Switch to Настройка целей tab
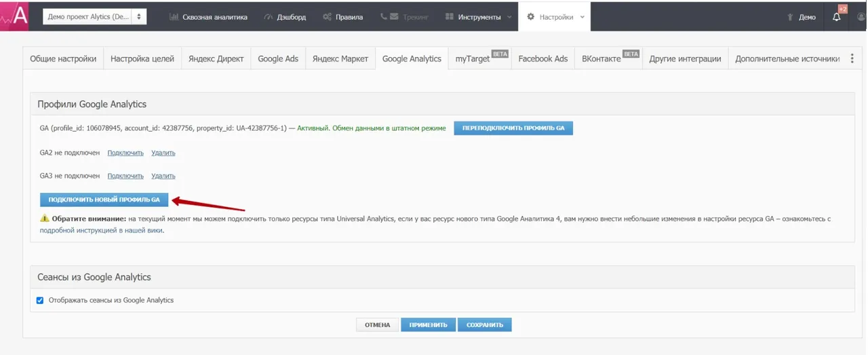This screenshot has width=868, height=355. tap(142, 59)
